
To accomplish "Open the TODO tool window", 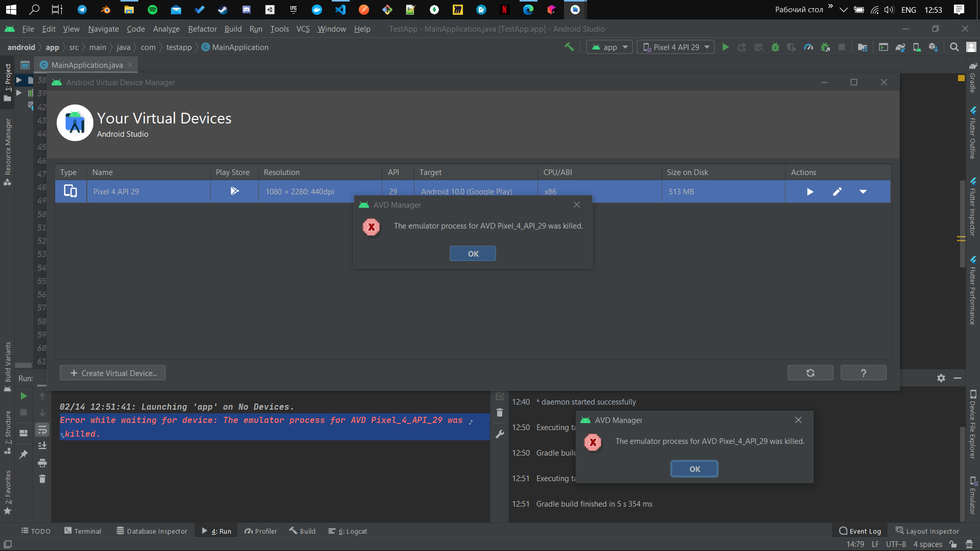I will [x=36, y=531].
